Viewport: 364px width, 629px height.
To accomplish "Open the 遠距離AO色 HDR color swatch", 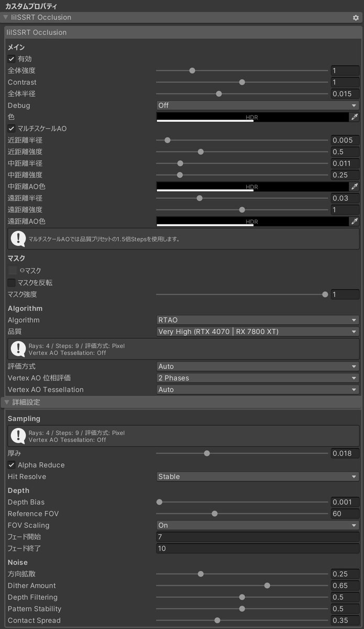I will click(252, 221).
